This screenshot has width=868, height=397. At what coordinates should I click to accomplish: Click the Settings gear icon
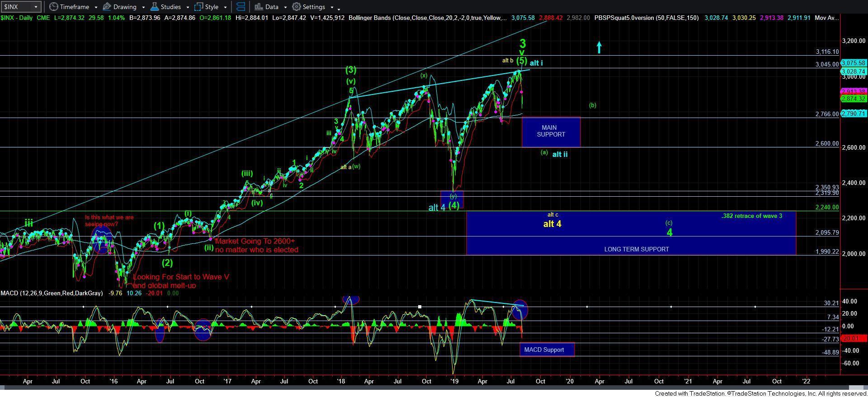coord(297,7)
